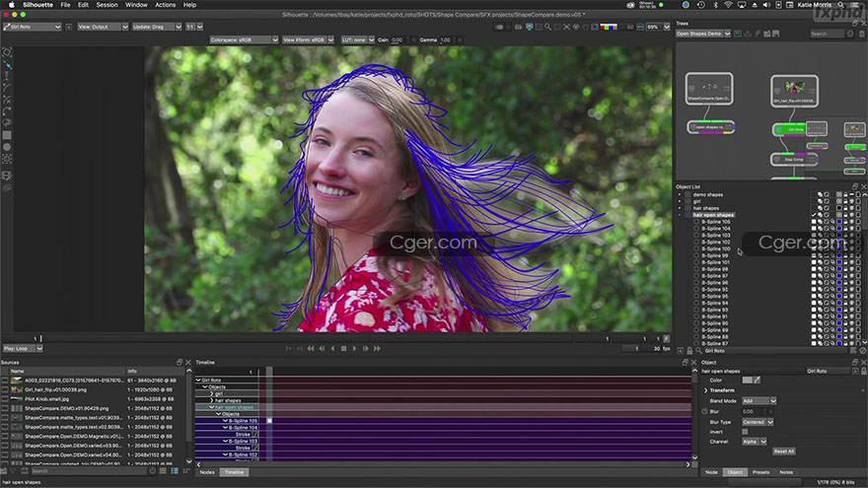868x488 pixels.
Task: Select the circle shape tool
Action: tap(7, 147)
